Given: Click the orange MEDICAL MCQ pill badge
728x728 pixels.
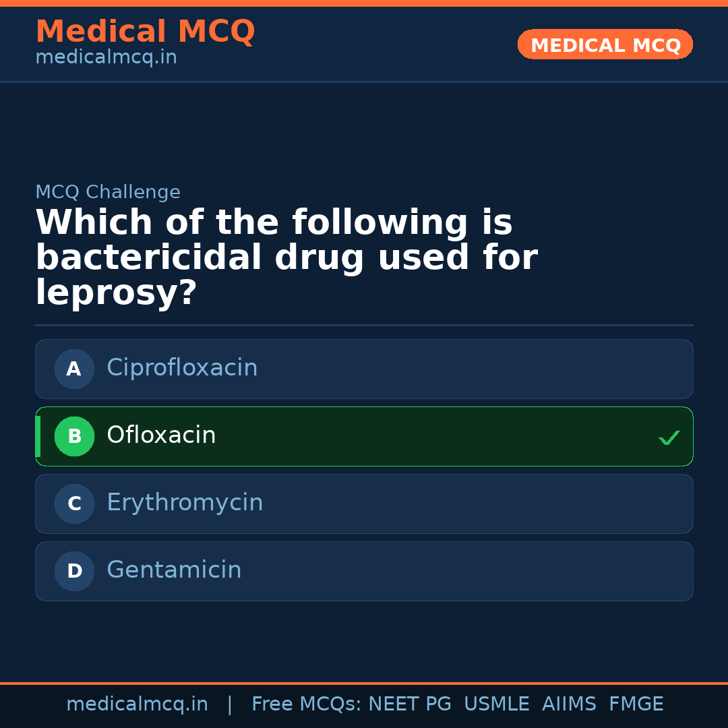Looking at the screenshot, I should (605, 44).
